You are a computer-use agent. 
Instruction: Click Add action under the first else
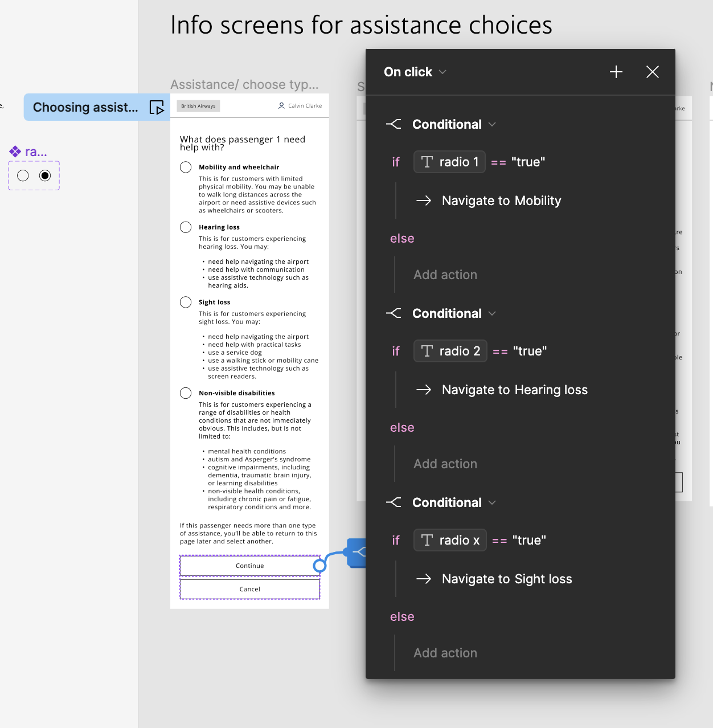[445, 275]
